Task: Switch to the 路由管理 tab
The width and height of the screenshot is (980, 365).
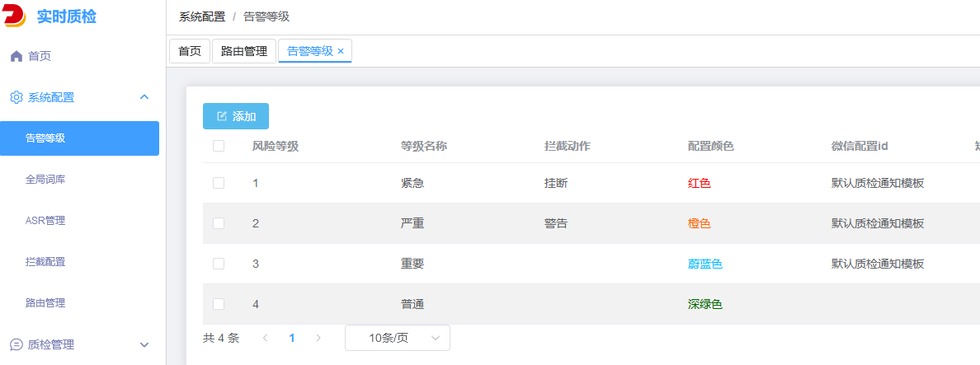Action: (244, 51)
